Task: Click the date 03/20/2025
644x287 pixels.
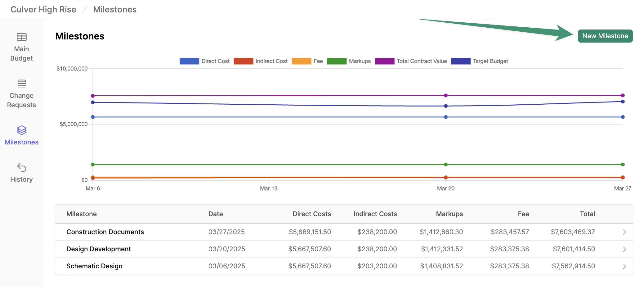Action: click(227, 249)
